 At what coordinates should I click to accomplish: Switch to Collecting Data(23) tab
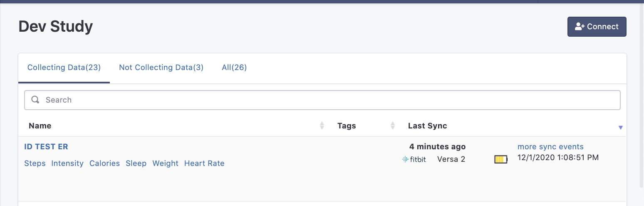64,68
